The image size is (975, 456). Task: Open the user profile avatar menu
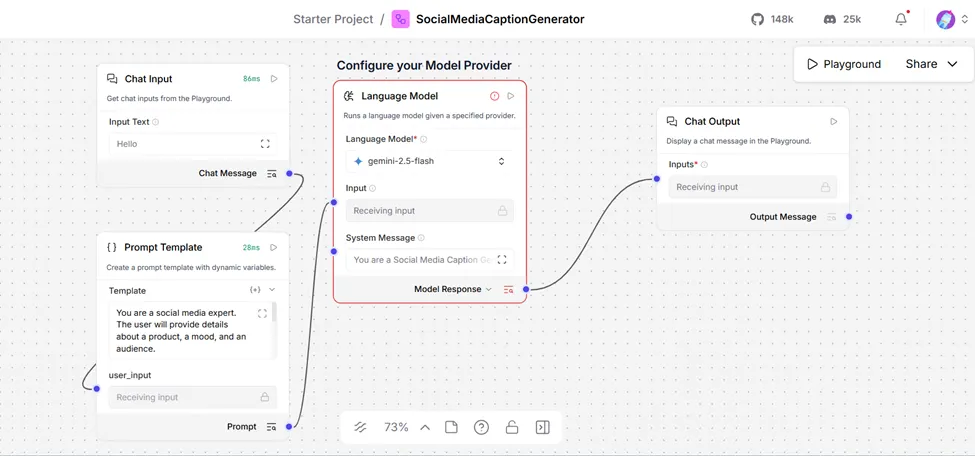[x=946, y=19]
